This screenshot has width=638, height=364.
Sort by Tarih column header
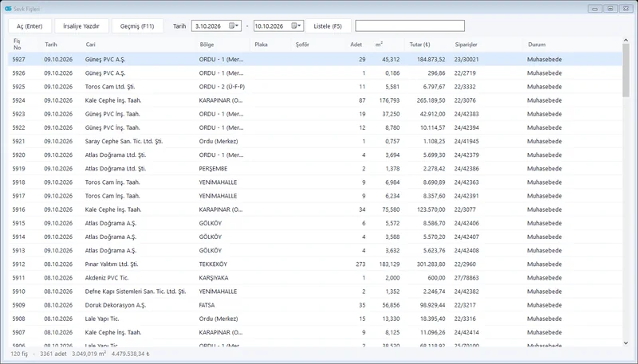[51, 45]
